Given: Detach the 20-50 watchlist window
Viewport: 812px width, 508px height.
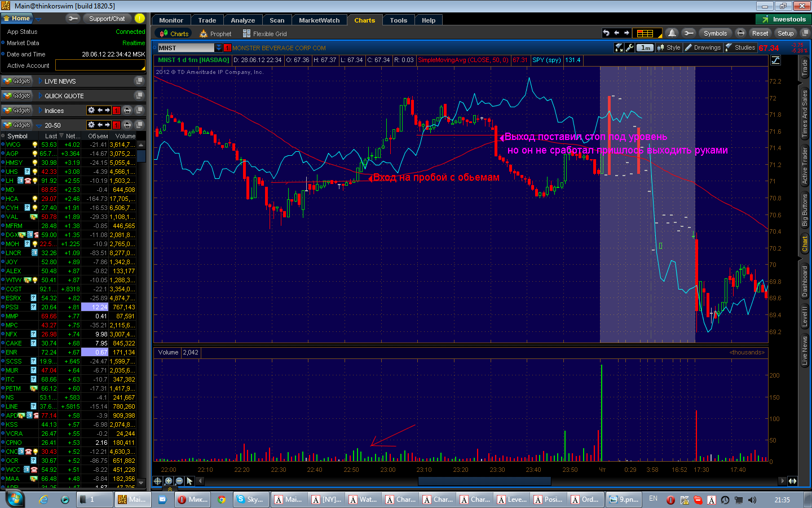Looking at the screenshot, I should (139, 125).
